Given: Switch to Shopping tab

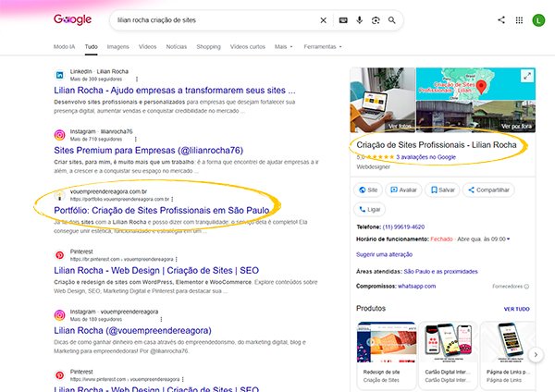Looking at the screenshot, I should (208, 47).
